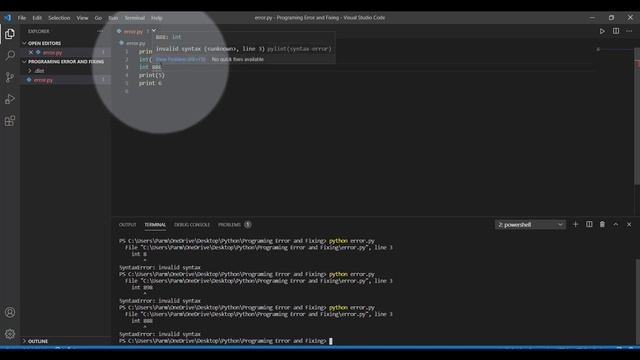640x360 pixels.
Task: Create a new terminal with plus icon
Action: [x=576, y=224]
